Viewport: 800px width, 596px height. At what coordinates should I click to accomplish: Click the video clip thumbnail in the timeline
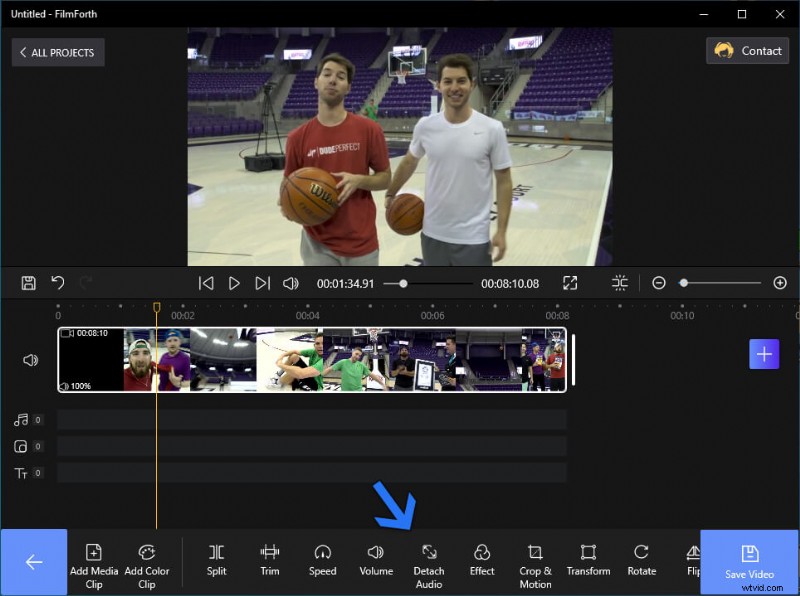coord(312,360)
